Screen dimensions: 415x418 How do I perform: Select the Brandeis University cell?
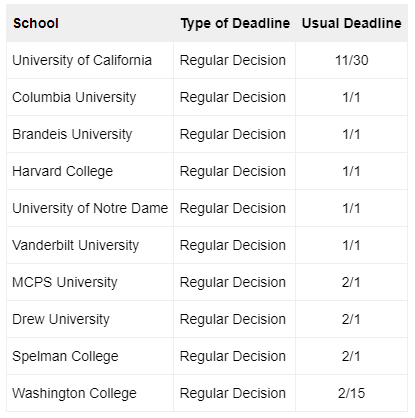click(90, 134)
